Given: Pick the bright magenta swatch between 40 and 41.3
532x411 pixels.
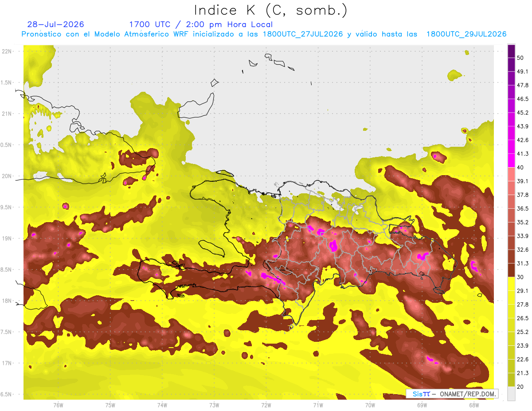Looking at the screenshot, I should coord(511,160).
